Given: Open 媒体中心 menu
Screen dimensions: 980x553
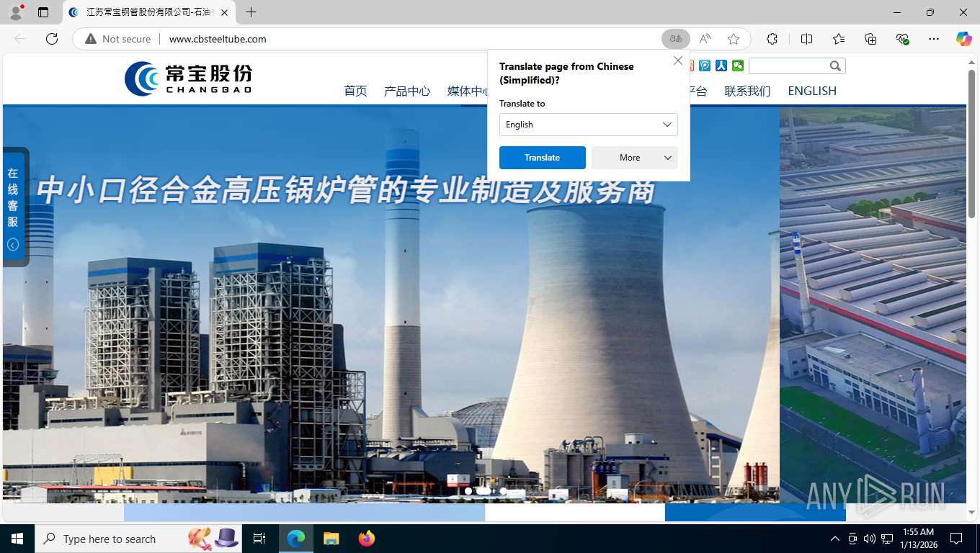Looking at the screenshot, I should click(x=468, y=91).
